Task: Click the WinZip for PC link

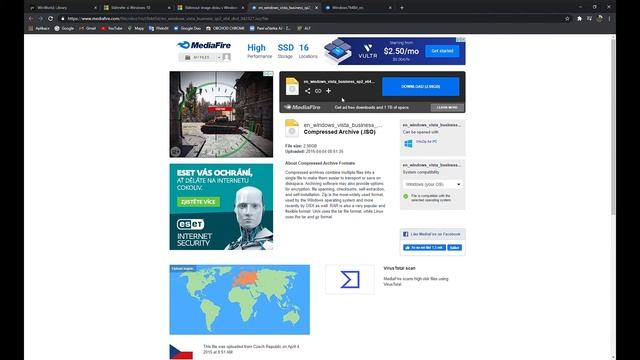Action: click(x=427, y=142)
